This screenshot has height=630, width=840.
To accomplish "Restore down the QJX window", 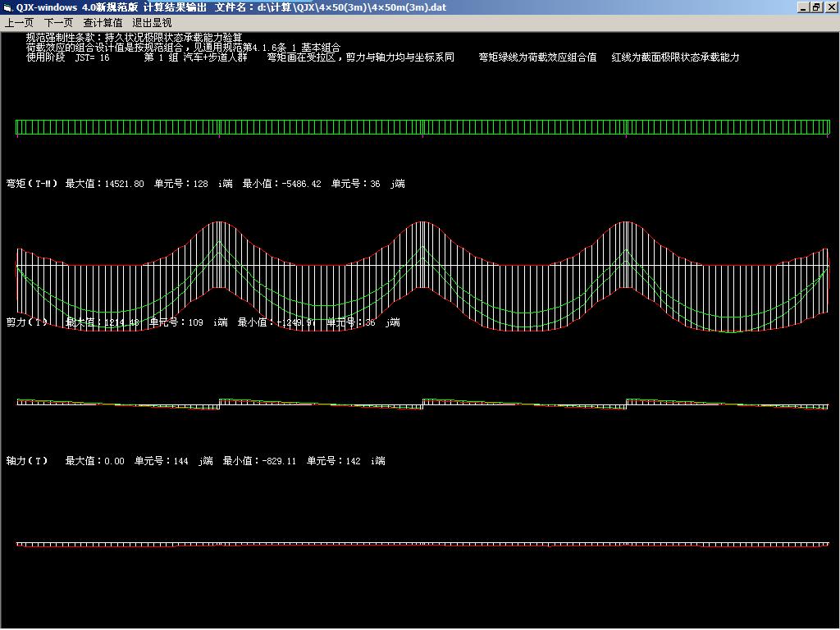I will coord(816,7).
